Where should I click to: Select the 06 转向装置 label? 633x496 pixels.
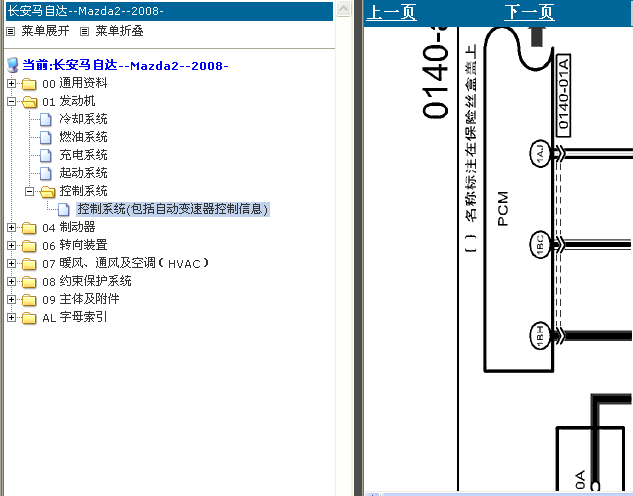(x=75, y=245)
